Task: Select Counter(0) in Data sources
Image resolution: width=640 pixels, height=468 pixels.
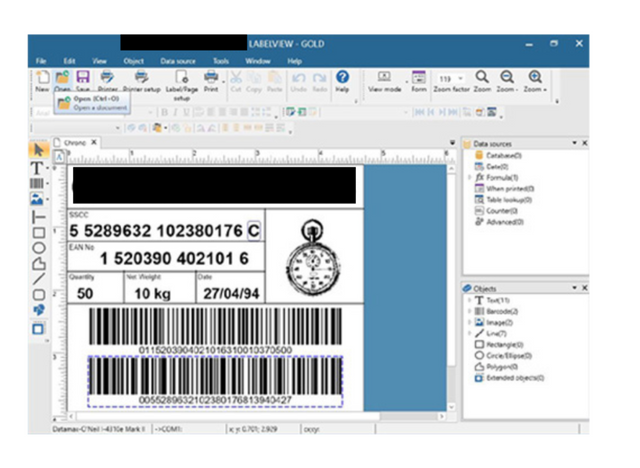Action: pyautogui.click(x=496, y=211)
